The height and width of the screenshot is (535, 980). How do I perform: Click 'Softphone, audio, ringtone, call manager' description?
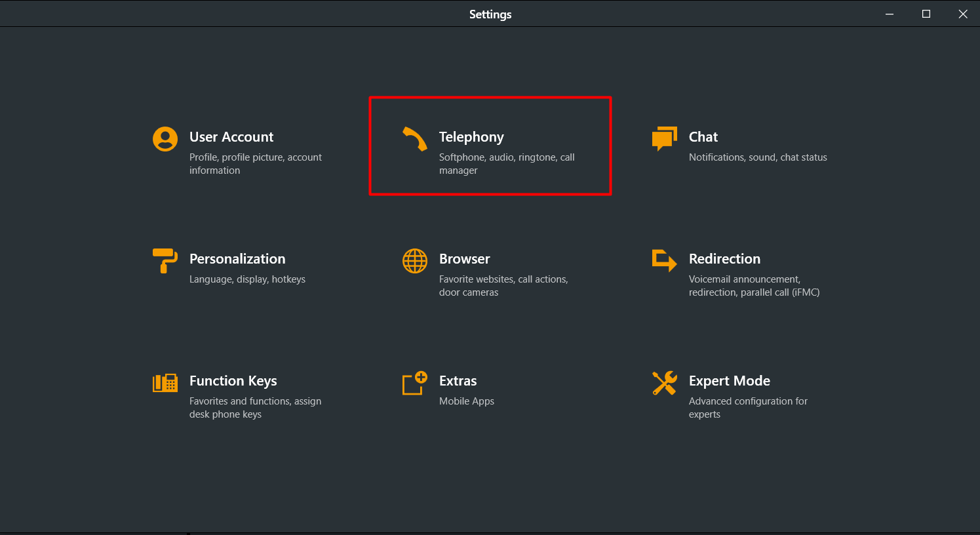[x=507, y=164]
